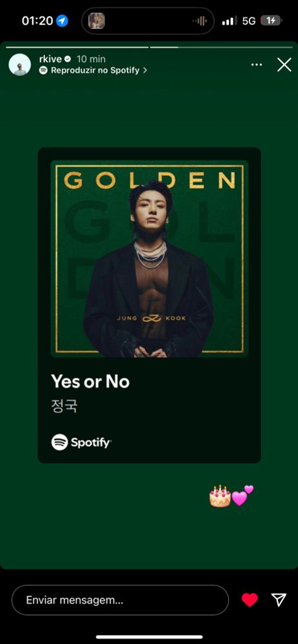Viewport: 298px width, 644px height.
Task: Tap the first story progress bar segment
Action: [77, 47]
